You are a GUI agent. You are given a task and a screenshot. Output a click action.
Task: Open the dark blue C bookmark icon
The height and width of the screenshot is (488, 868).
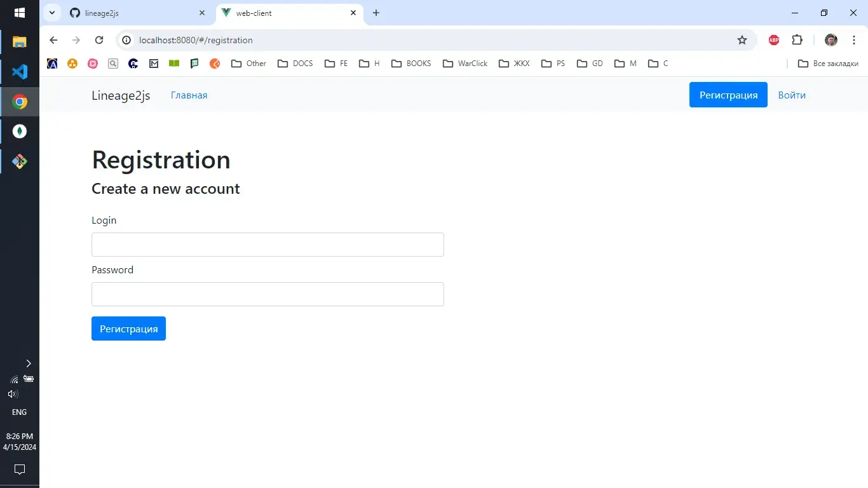133,64
